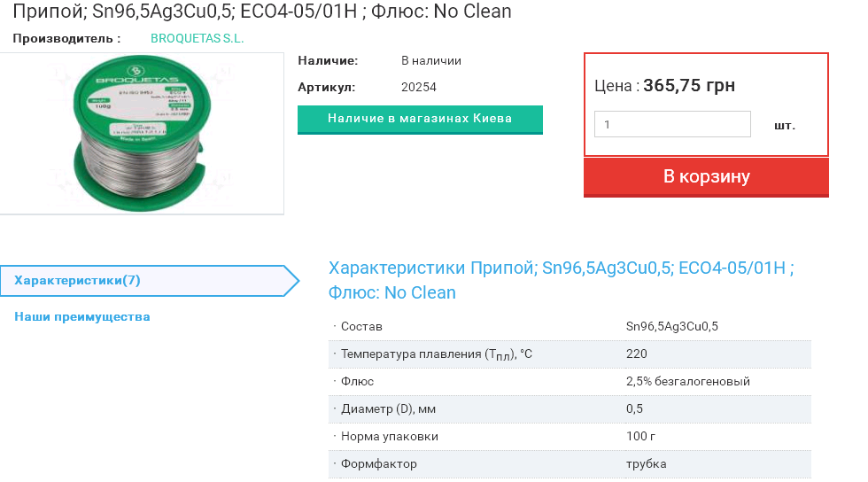Open the BROQUETAS S.L. manufacturer link
This screenshot has height=482, width=868.
[x=197, y=38]
